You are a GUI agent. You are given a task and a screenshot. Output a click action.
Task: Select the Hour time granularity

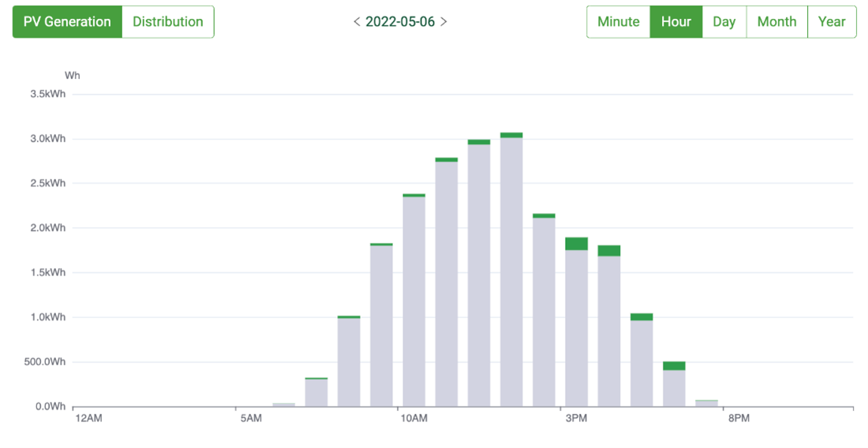(x=675, y=22)
